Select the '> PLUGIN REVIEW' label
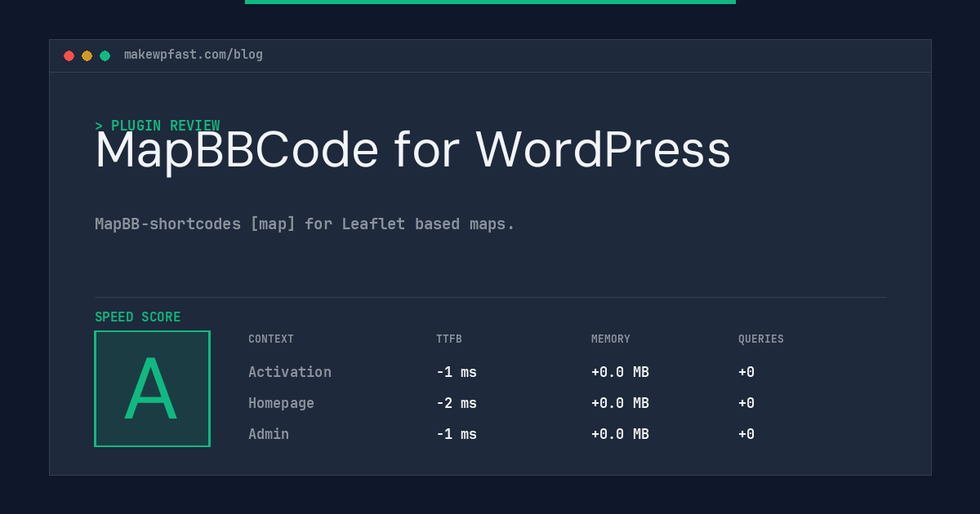Image resolution: width=980 pixels, height=514 pixels. tap(158, 126)
